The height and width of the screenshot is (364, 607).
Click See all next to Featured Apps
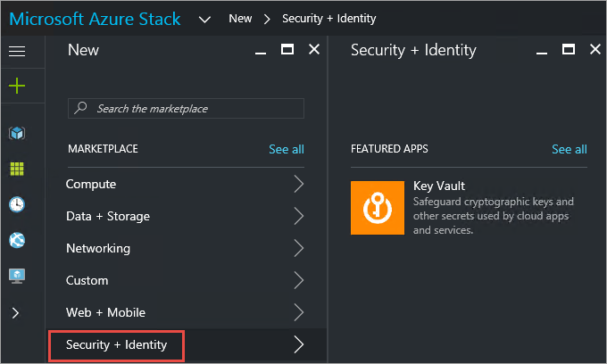569,149
